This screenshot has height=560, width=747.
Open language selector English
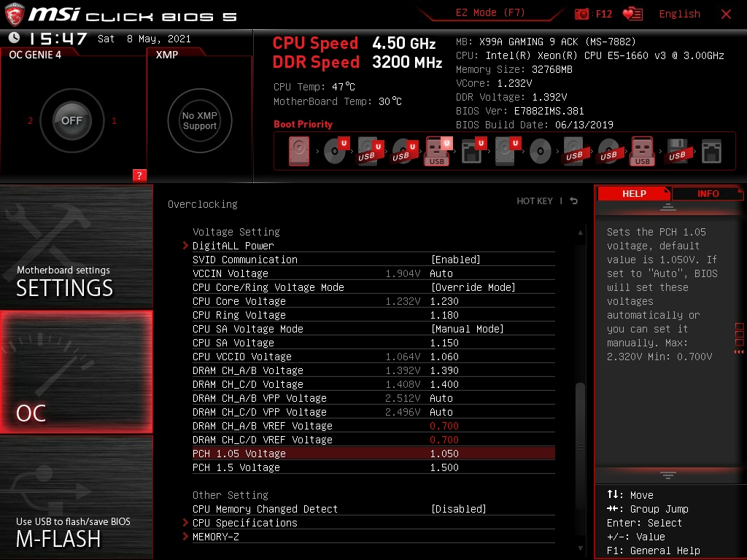coord(679,14)
